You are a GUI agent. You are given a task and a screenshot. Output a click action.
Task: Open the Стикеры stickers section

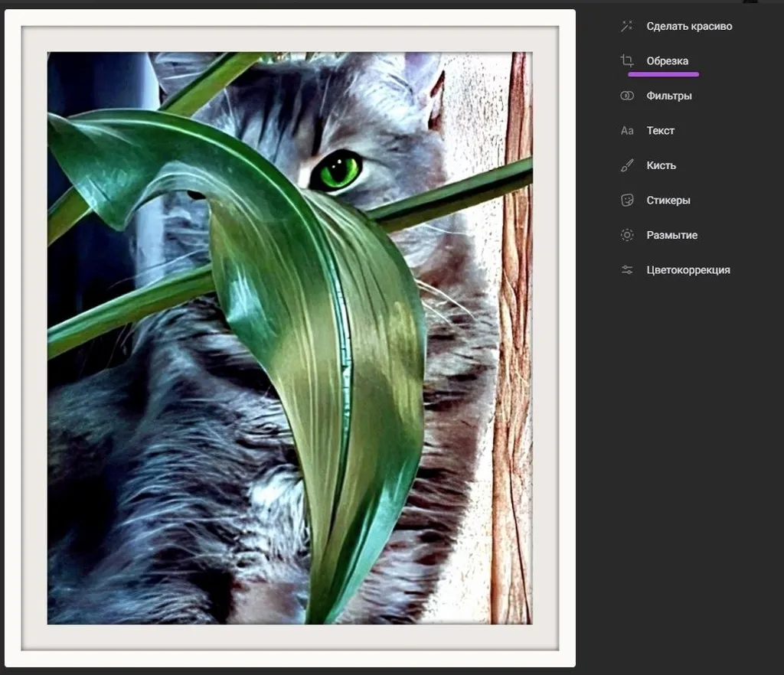[x=668, y=201]
